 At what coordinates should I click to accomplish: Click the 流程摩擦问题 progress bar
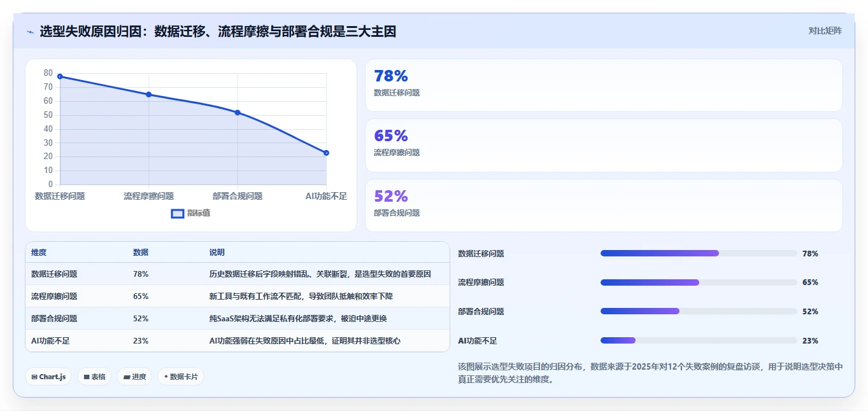[x=699, y=282]
